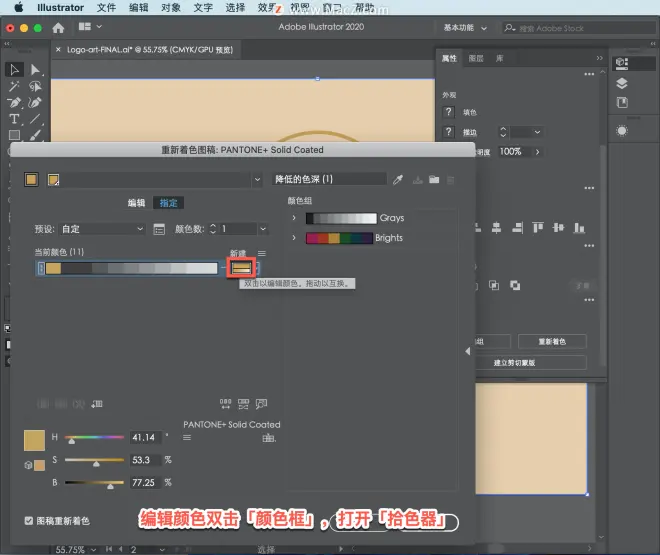Select the Selection tool arrow
The width and height of the screenshot is (660, 555).
pyautogui.click(x=14, y=70)
